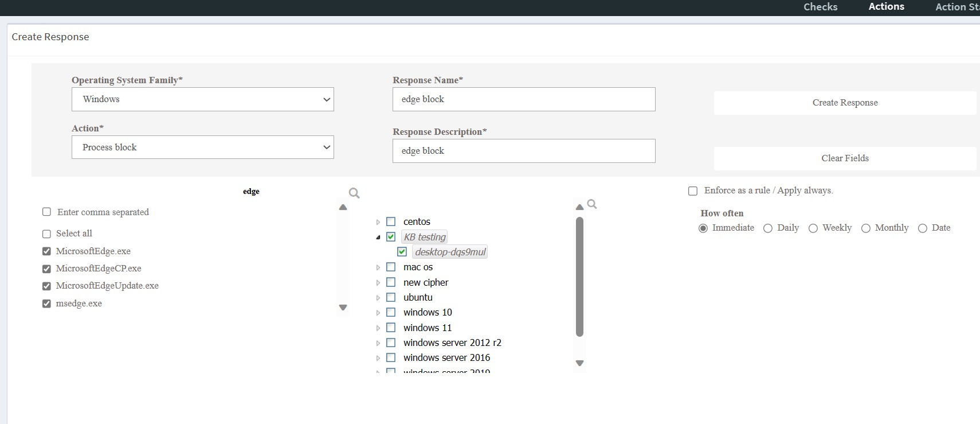
Task: Open the Actions tab
Action: pos(886,7)
